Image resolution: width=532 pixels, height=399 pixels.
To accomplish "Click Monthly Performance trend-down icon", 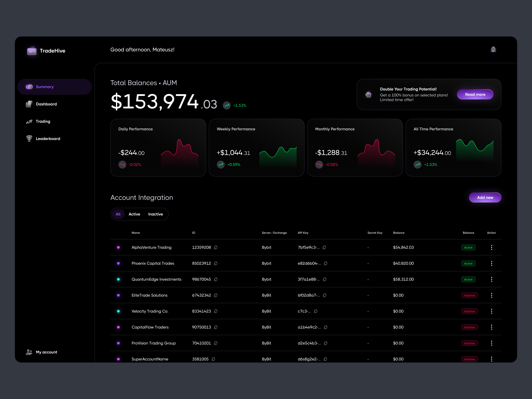I will (319, 165).
